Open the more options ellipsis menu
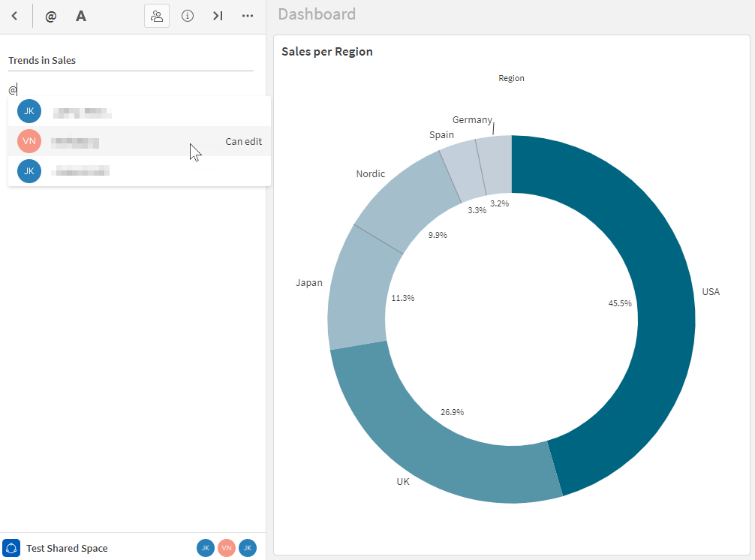This screenshot has height=560, width=755. pos(248,16)
